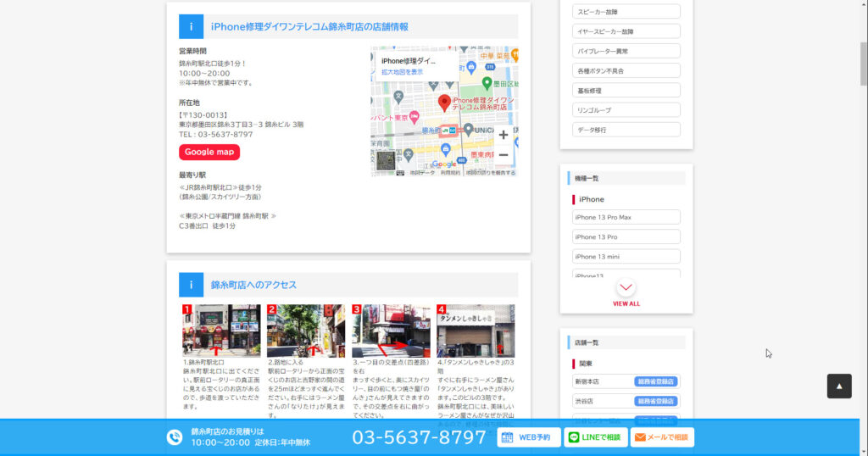Click the green park pin on map

(x=487, y=84)
